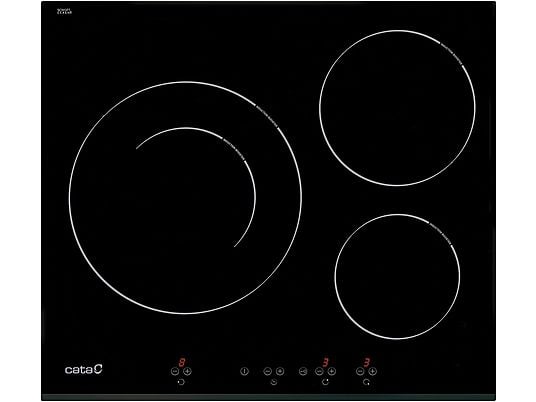
Task: Tap the timer clock icon
Action: [x=274, y=382]
